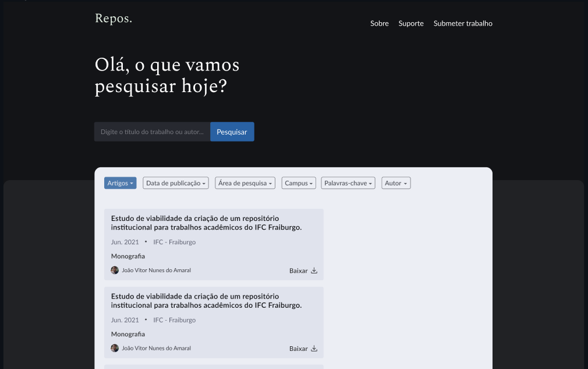Click 'Submeter trabalho' in the navigation
588x369 pixels.
point(463,23)
